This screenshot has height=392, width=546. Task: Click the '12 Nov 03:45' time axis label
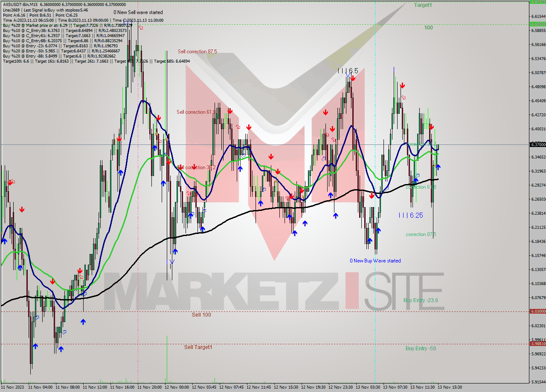[204, 387]
